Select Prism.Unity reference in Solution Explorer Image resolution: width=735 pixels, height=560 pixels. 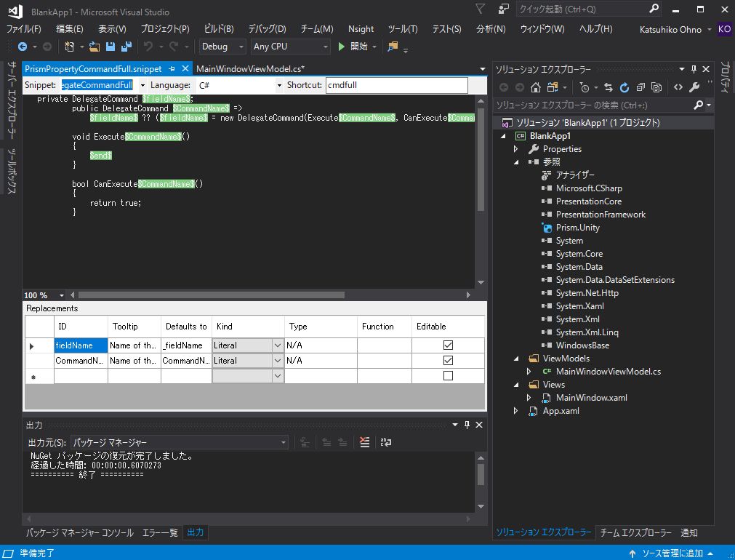pos(577,228)
